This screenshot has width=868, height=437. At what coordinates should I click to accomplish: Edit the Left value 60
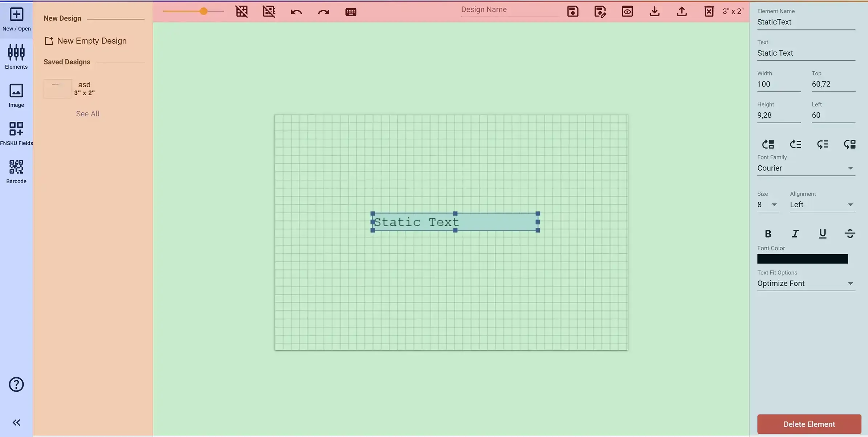click(x=833, y=115)
